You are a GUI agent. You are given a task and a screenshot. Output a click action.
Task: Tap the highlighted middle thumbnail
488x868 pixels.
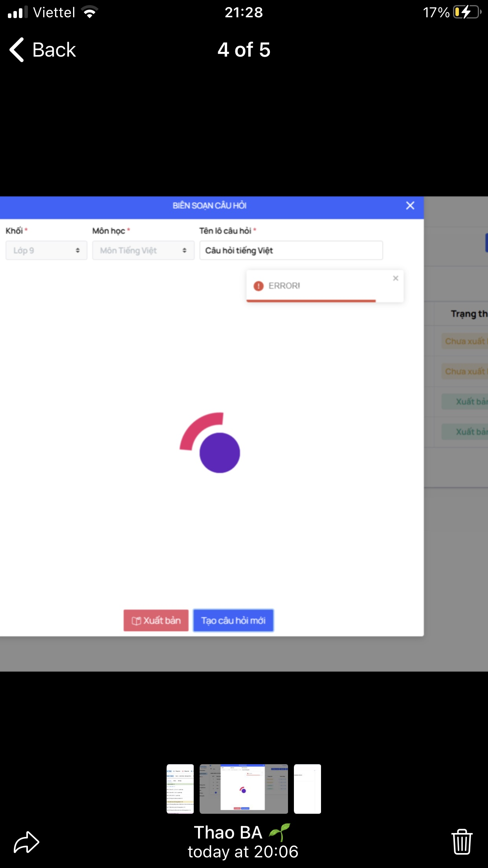243,789
